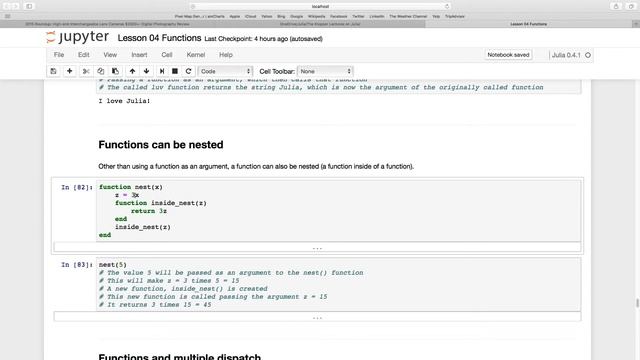This screenshot has width=640, height=360.
Task: Rename notebook title Lesson 04 Functions
Action: tap(159, 38)
